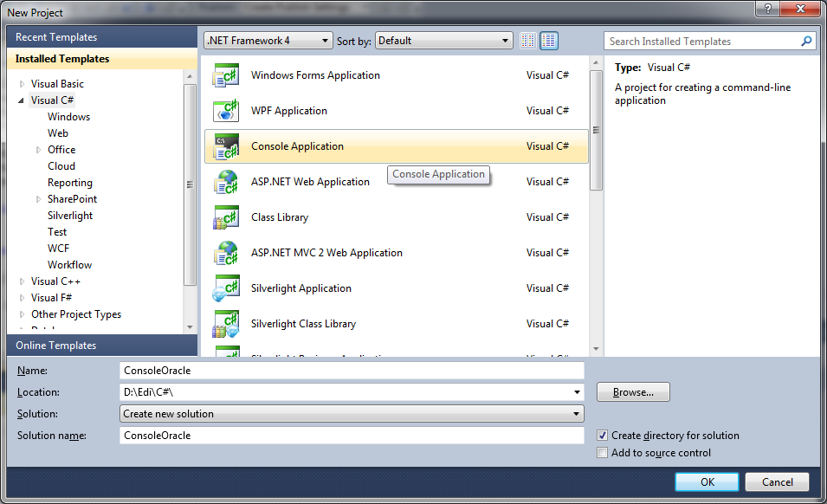Viewport: 827px width, 504px height.
Task: Click the template list scrollbar thumb
Action: pos(596,130)
